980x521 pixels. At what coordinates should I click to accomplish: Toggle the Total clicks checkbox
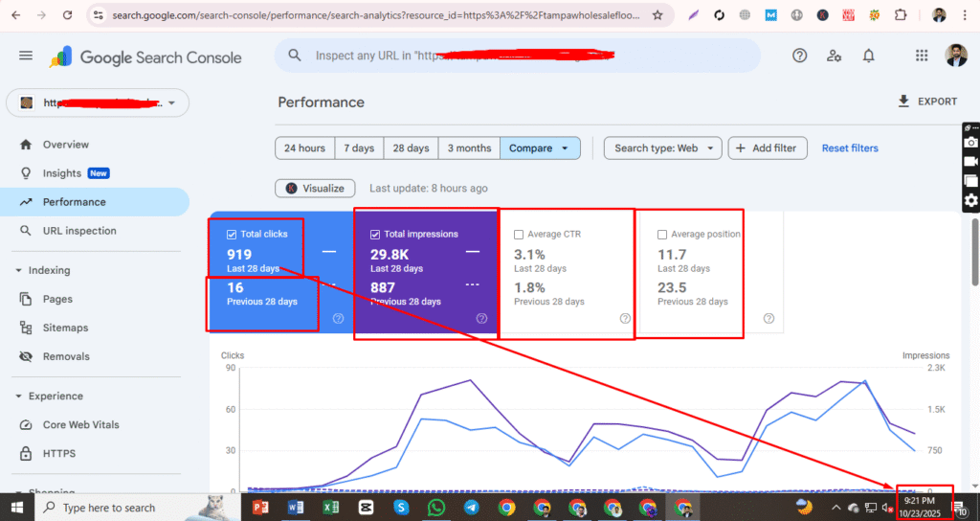pos(232,235)
